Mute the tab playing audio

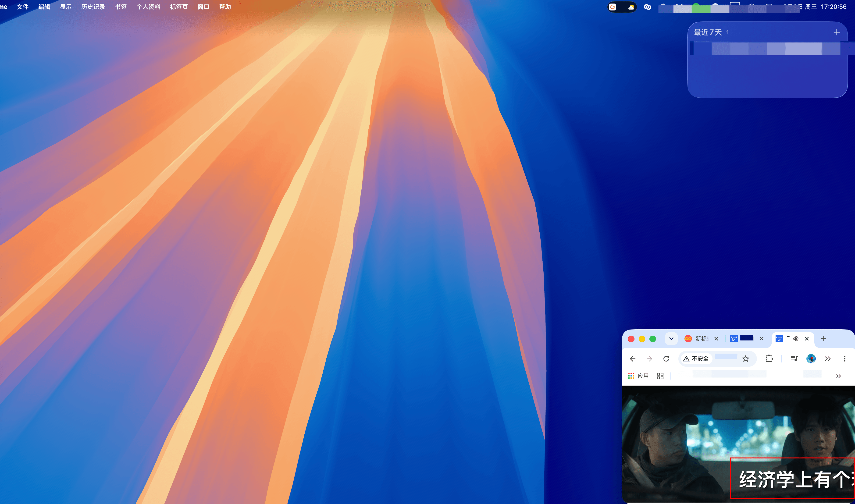[796, 339]
